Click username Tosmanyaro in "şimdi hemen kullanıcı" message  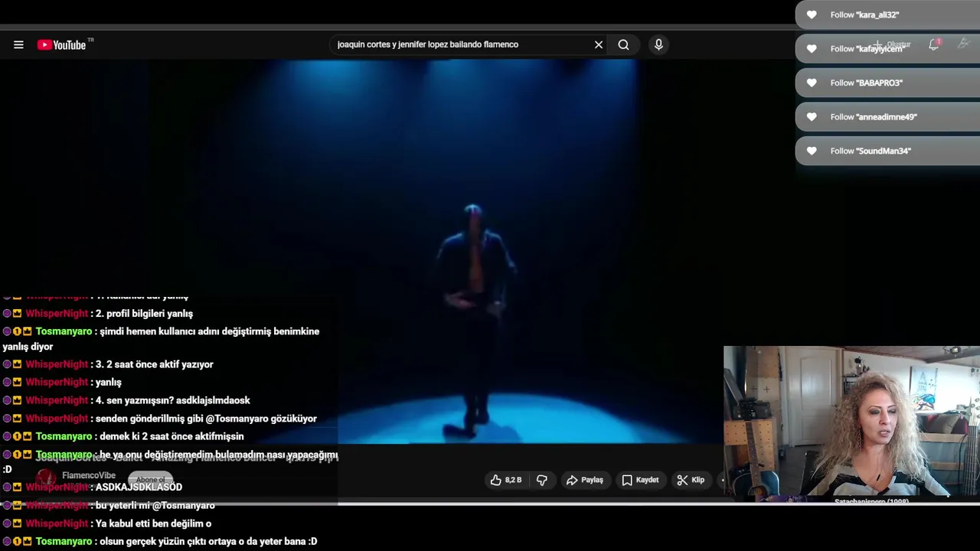(64, 331)
